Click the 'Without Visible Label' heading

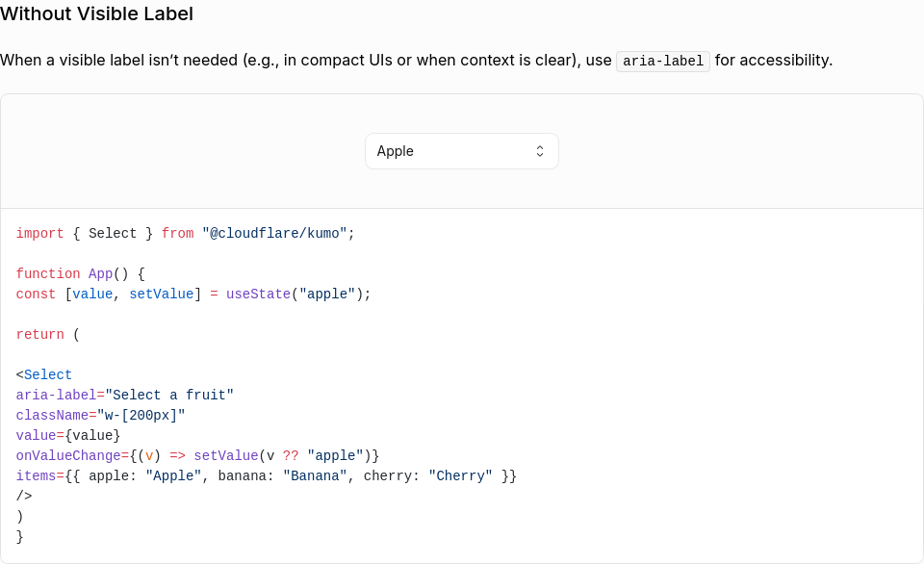point(96,13)
